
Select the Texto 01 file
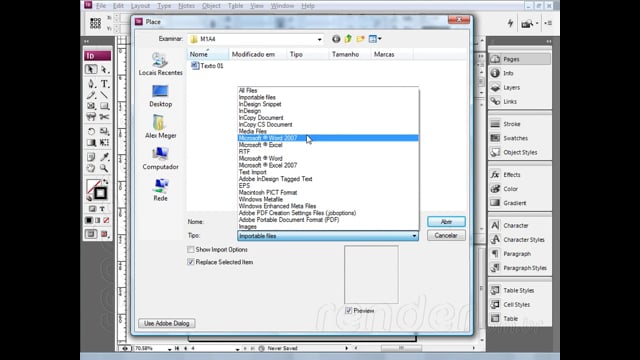[207, 66]
